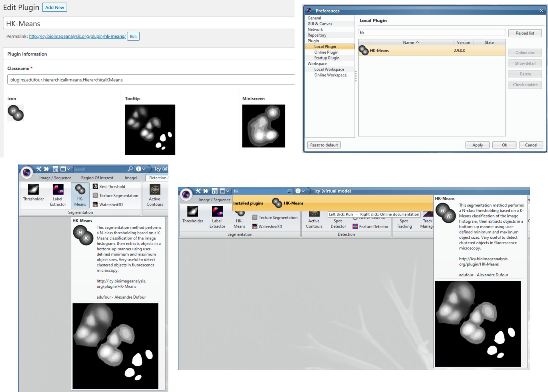548x392 pixels.
Task: Open screen mode dropdown in Region Of Interest window
Action: click(65, 169)
